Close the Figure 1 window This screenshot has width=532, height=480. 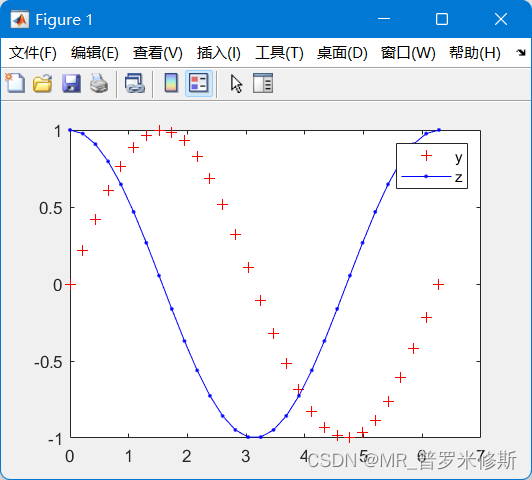click(x=501, y=19)
